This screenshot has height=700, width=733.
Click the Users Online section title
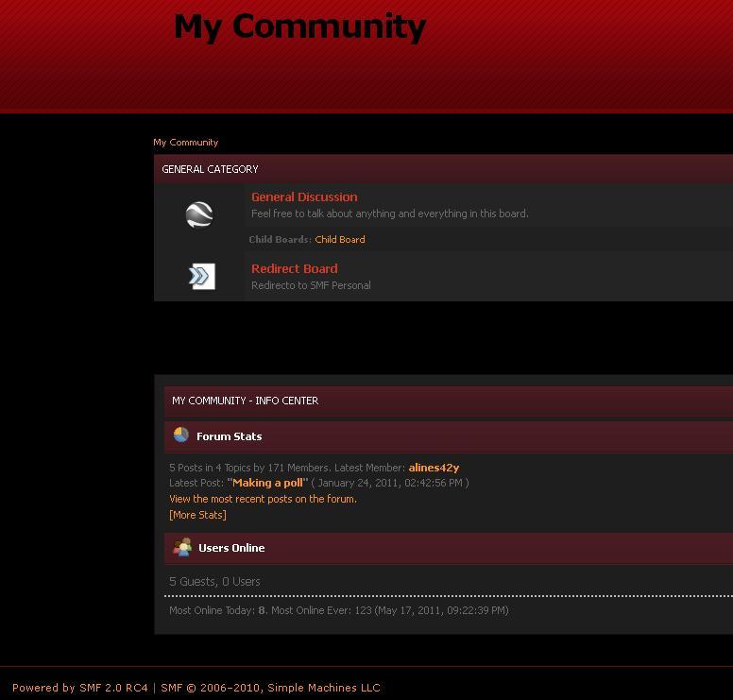tap(231, 548)
